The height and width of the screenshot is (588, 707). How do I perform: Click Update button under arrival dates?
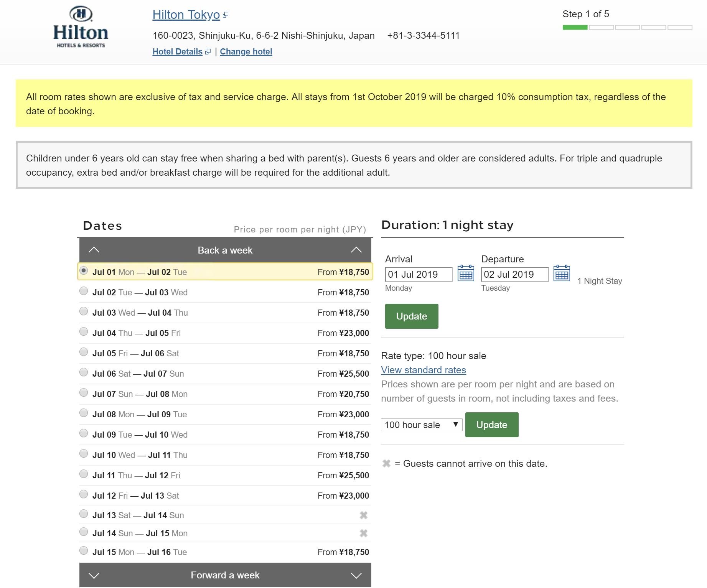tap(412, 316)
